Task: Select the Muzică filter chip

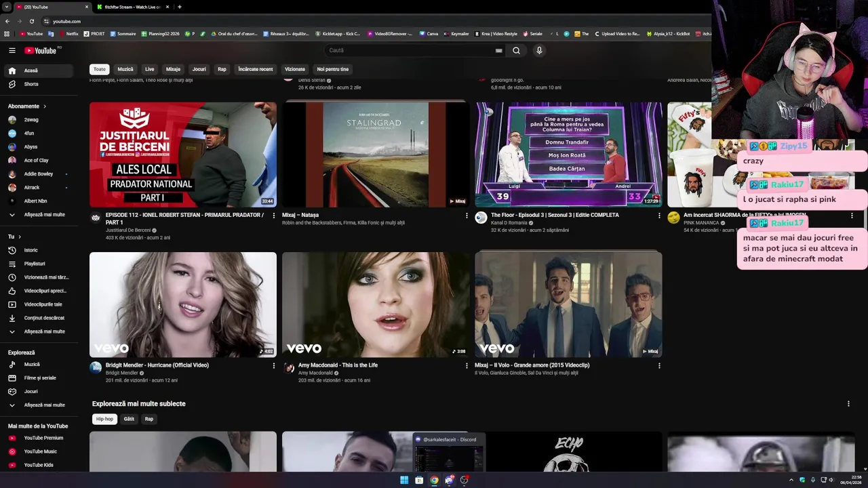Action: (125, 69)
